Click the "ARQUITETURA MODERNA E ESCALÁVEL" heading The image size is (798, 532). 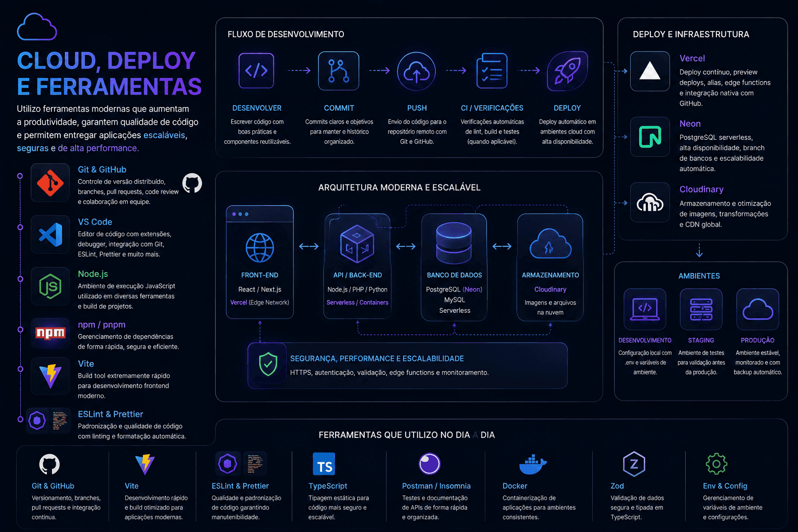coord(400,188)
